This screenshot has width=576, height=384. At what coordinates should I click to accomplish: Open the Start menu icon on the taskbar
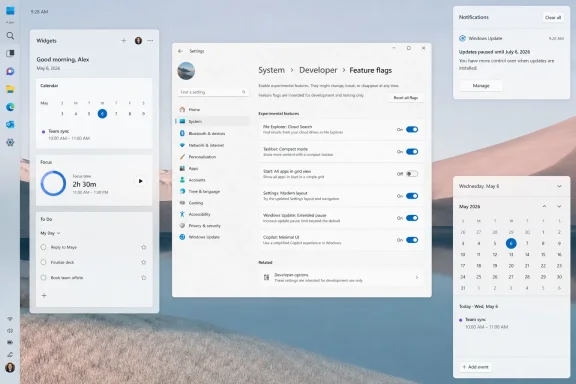click(x=10, y=11)
